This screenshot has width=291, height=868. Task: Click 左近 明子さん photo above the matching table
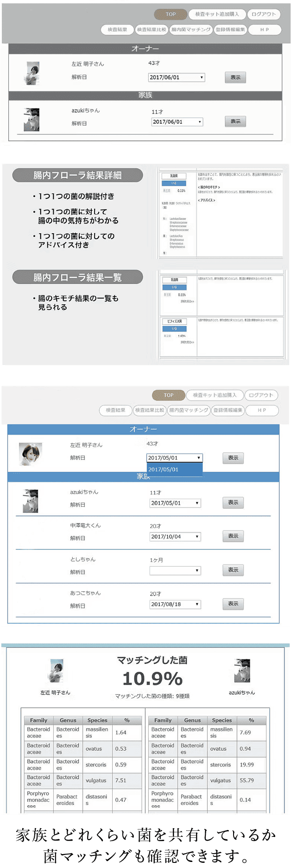[x=56, y=671]
